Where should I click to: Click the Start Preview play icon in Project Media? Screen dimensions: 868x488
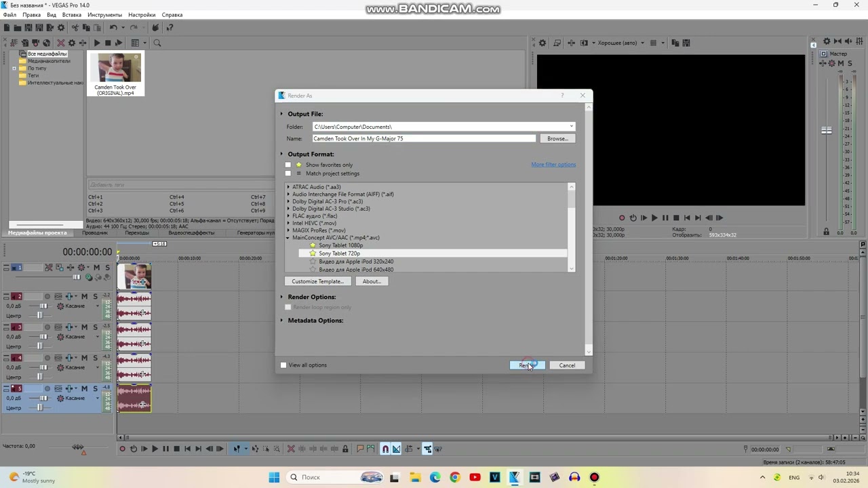(x=97, y=43)
